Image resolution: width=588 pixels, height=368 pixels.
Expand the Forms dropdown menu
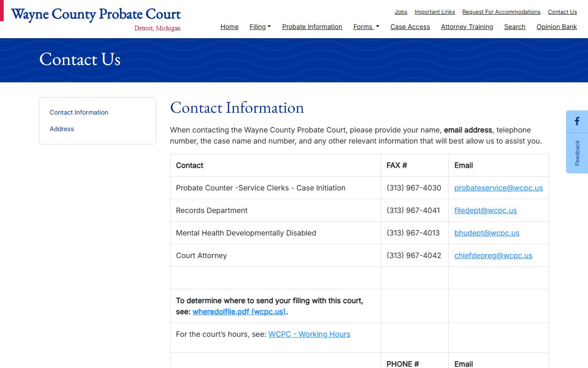coord(366,27)
